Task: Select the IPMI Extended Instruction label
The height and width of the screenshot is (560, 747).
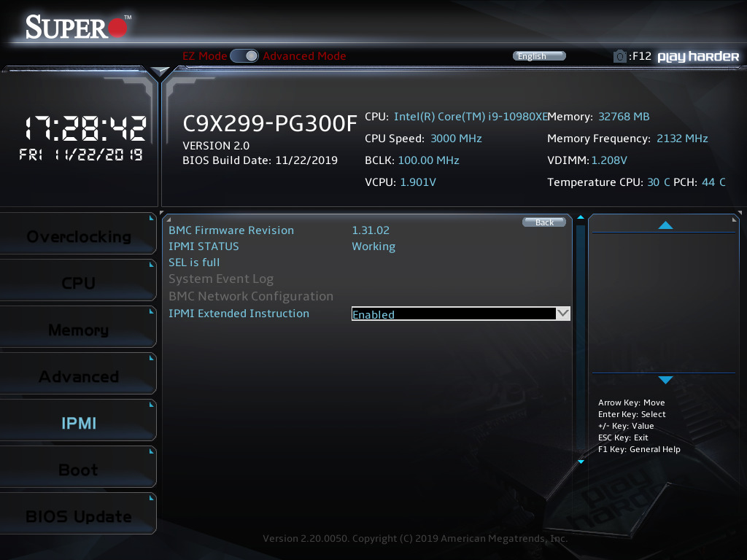Action: [239, 314]
